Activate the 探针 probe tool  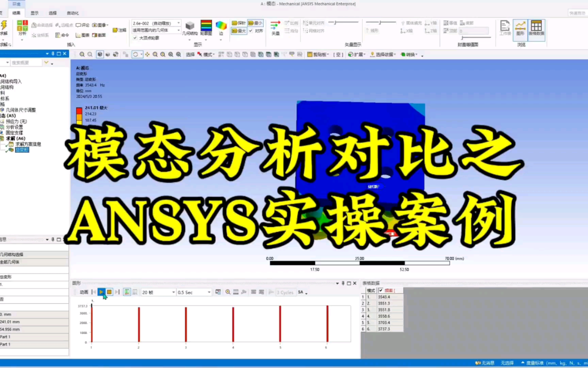click(239, 23)
